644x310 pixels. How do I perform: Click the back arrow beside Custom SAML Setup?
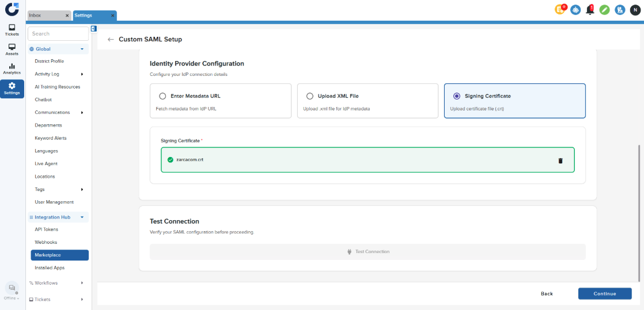click(x=111, y=40)
